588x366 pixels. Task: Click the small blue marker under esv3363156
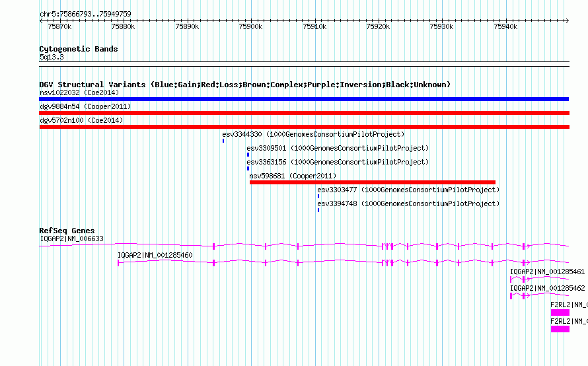248,168
